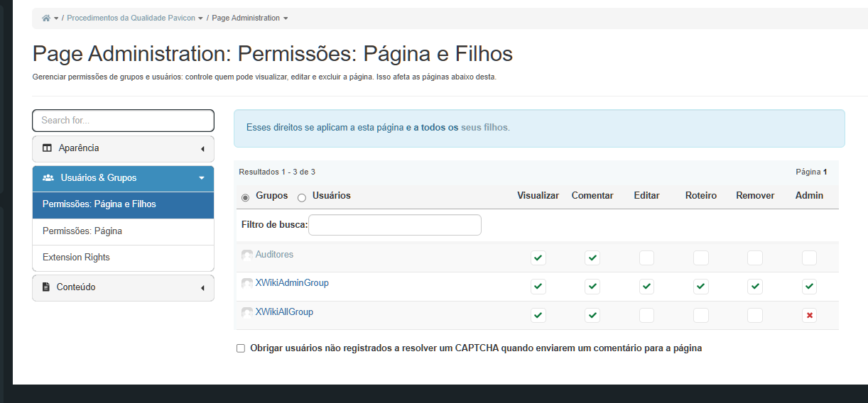
Task: Toggle Comentar right for Auditores
Action: click(592, 258)
